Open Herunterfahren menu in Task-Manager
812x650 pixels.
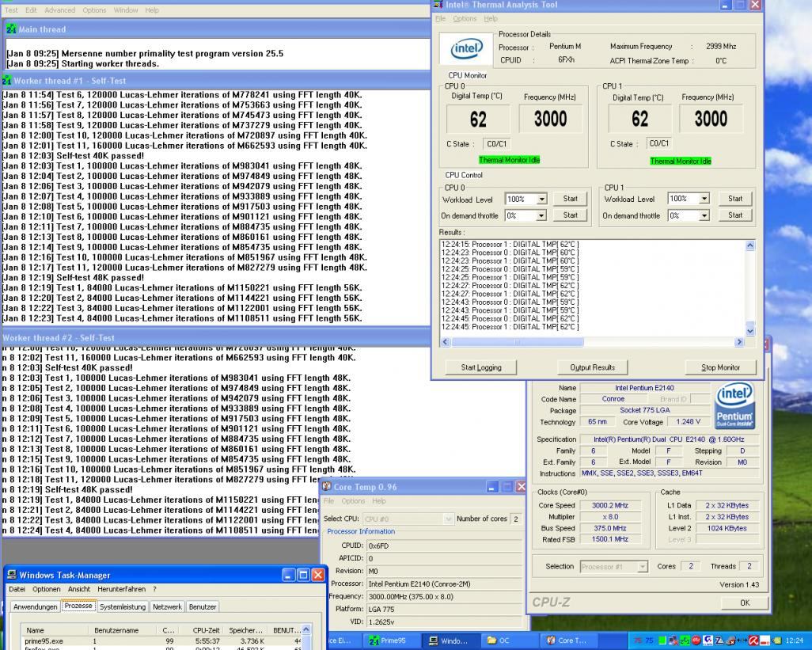pyautogui.click(x=121, y=589)
